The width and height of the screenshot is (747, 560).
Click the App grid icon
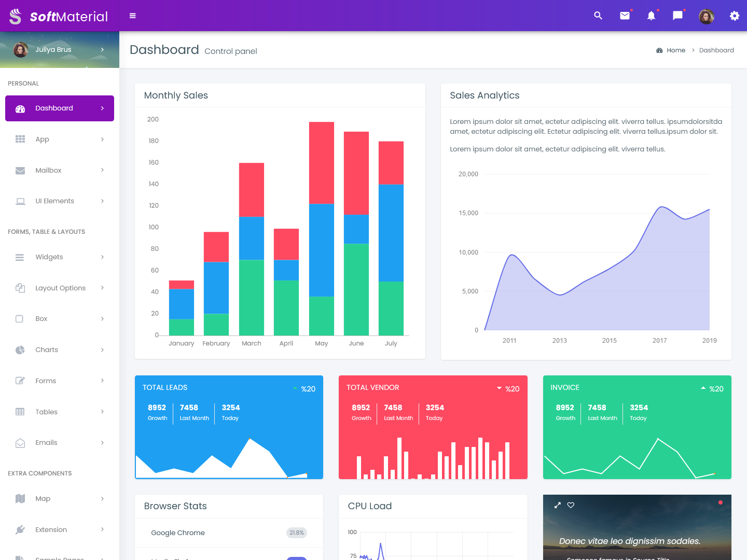20,139
